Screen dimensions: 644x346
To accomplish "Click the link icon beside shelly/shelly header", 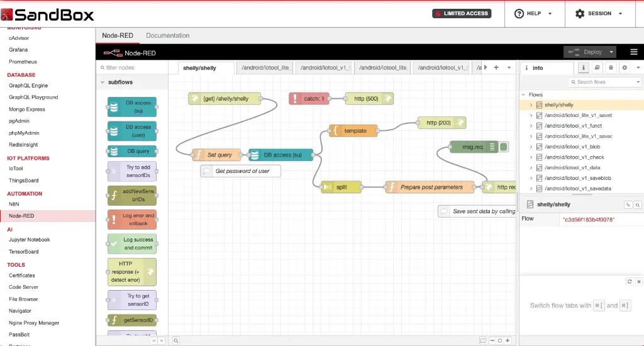I will click(628, 204).
